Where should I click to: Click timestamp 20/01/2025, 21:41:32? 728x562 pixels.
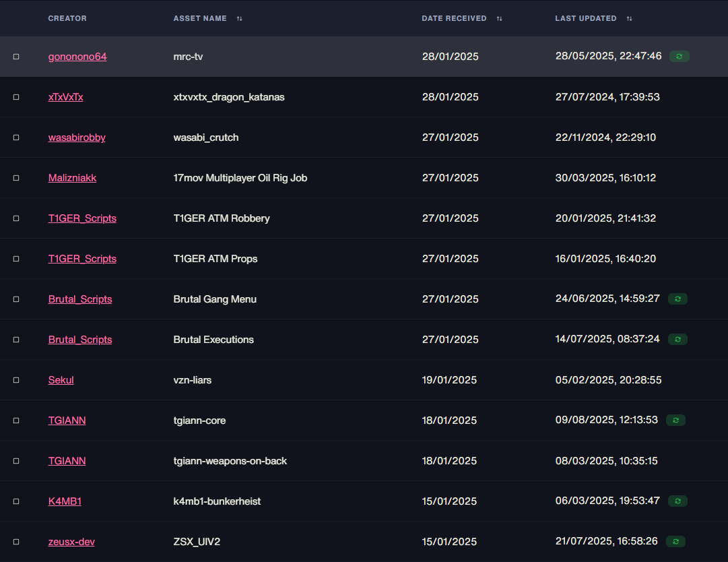(x=605, y=218)
